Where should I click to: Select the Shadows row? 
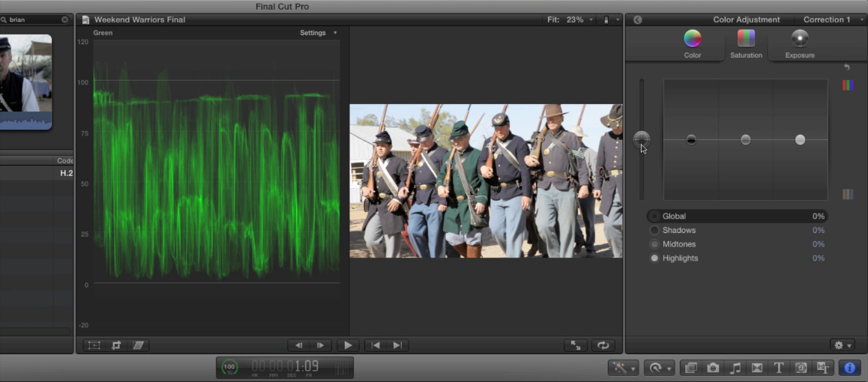(738, 230)
